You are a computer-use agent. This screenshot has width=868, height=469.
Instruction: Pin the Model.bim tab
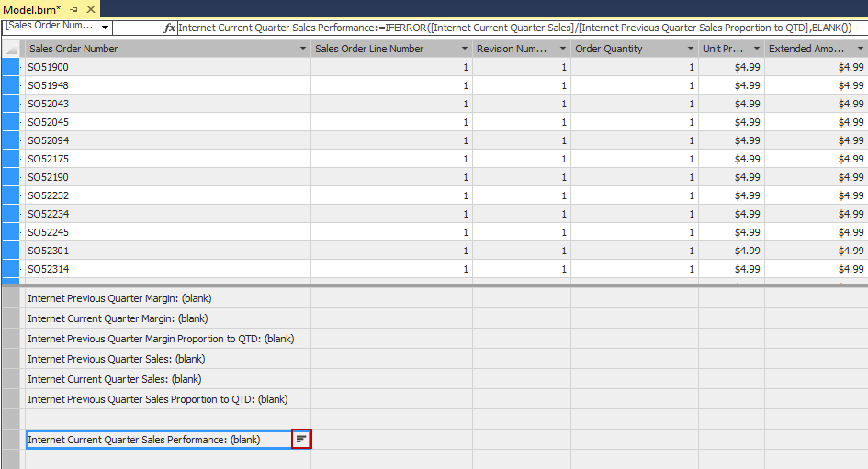(74, 8)
